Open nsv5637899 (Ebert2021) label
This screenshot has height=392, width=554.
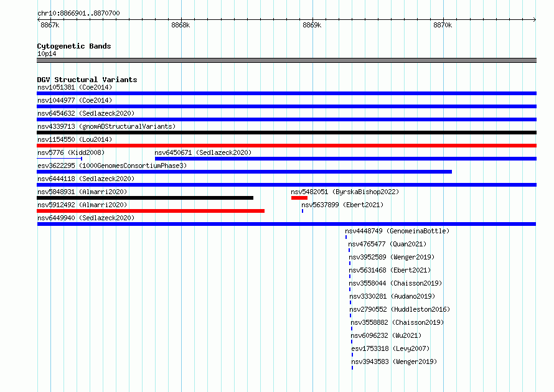(x=342, y=205)
